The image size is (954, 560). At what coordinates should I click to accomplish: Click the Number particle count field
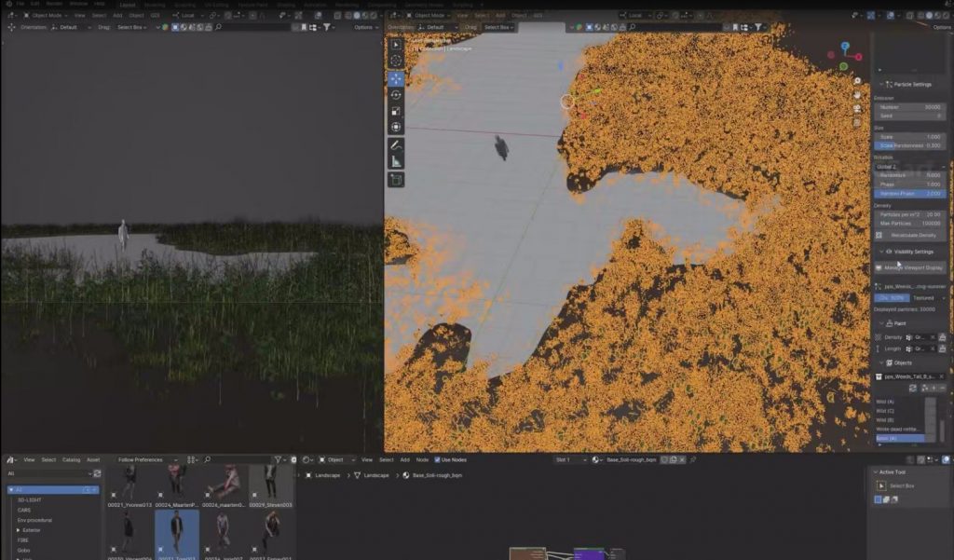click(x=910, y=107)
